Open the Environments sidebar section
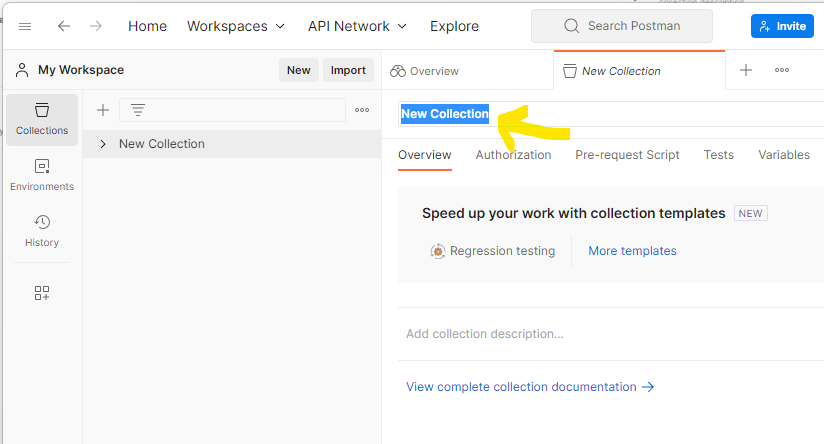Screen dimensions: 824x444 click(x=42, y=175)
